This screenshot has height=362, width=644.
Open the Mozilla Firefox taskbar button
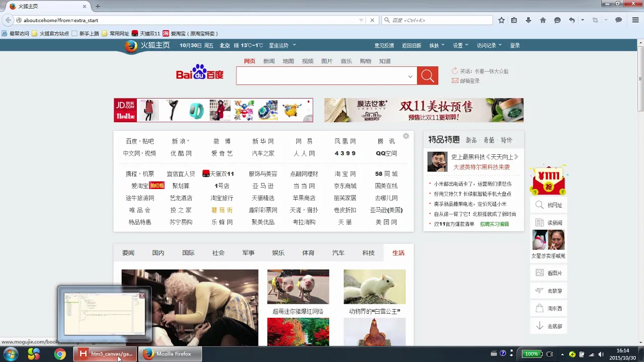click(171, 354)
